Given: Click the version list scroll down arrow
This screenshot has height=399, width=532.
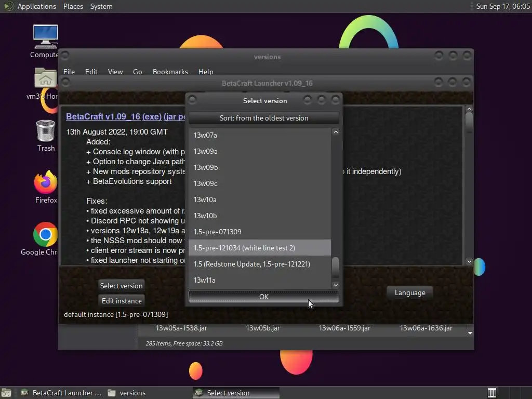Looking at the screenshot, I should point(336,285).
